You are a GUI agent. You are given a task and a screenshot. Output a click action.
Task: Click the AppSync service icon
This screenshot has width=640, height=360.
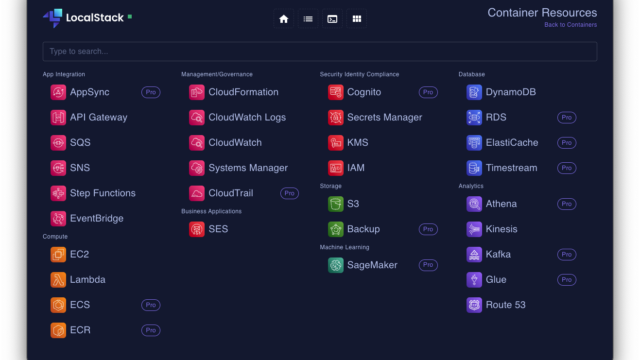pyautogui.click(x=58, y=92)
